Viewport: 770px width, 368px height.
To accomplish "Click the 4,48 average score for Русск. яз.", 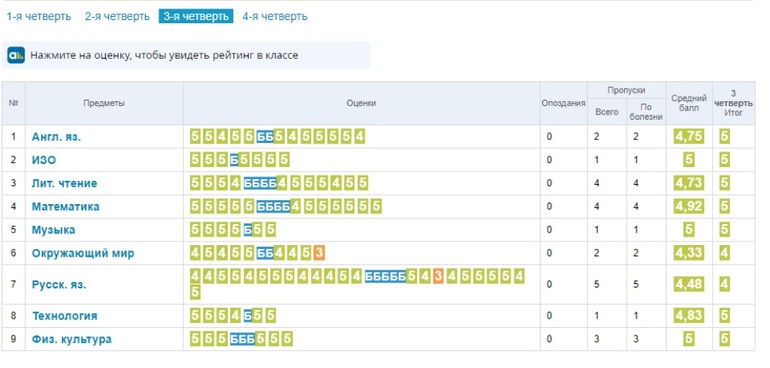I will pos(689,284).
